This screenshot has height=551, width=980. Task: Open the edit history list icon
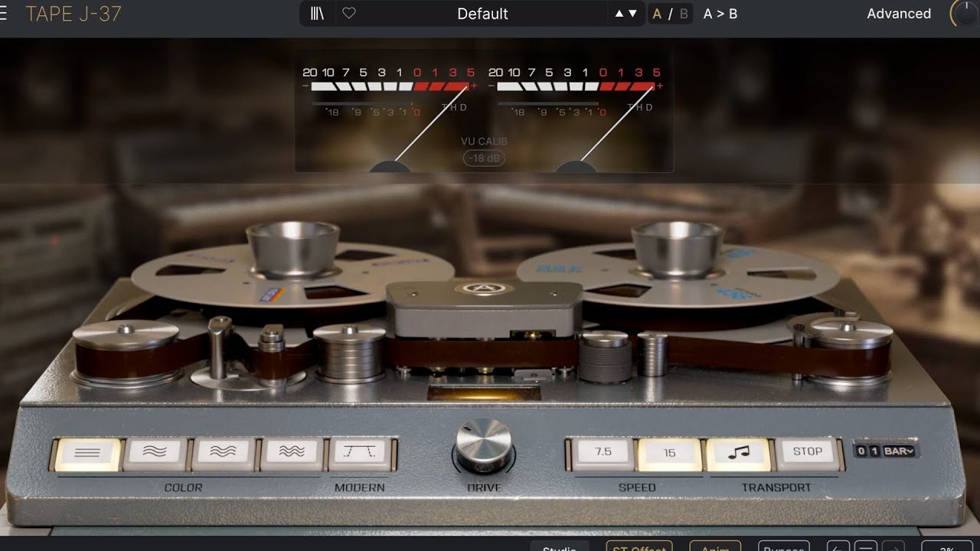(x=865, y=546)
